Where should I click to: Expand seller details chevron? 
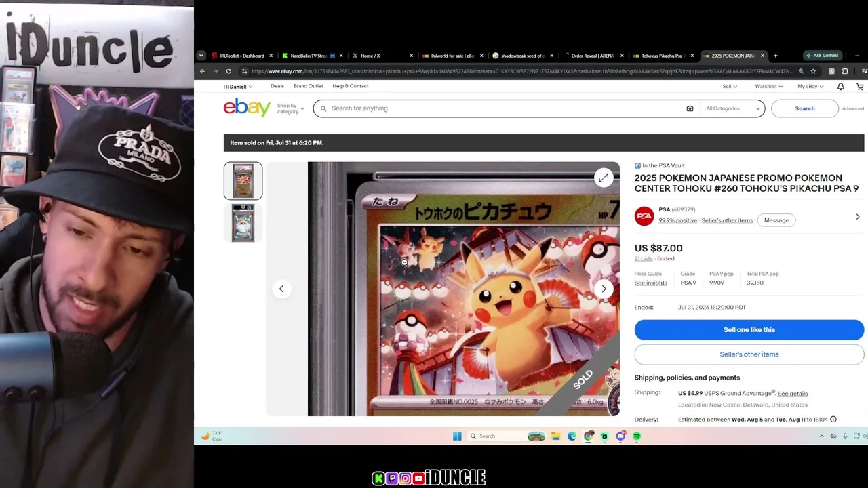coord(857,217)
